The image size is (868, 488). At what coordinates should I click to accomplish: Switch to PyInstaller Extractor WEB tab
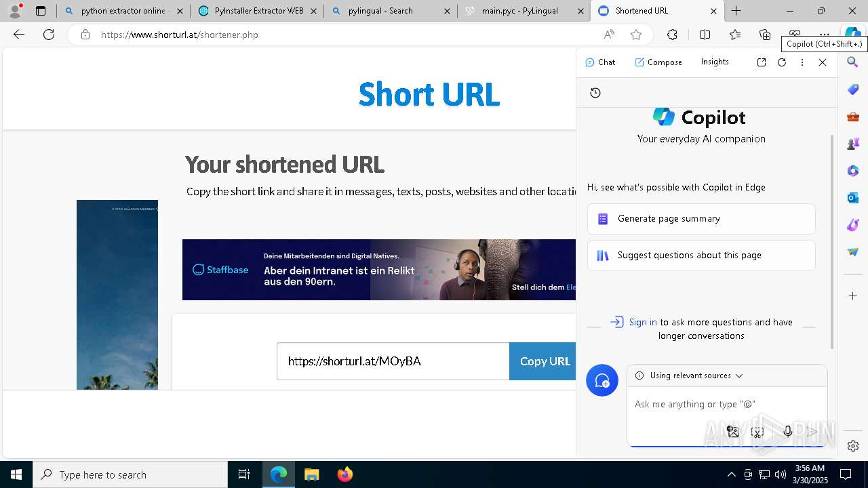click(258, 11)
